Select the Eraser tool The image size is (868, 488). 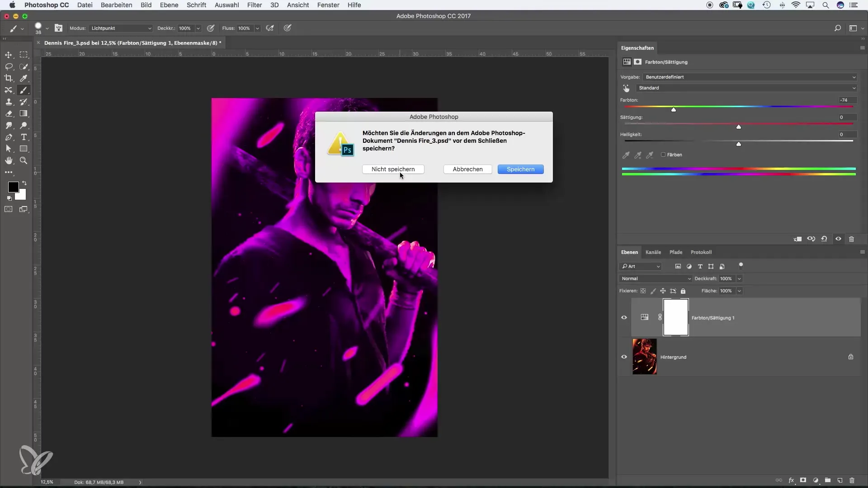9,113
